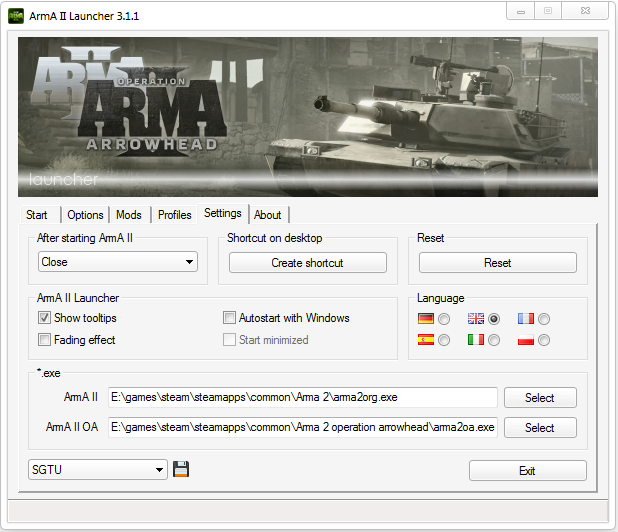This screenshot has height=532, width=618.
Task: Switch to the Start tab
Action: click(x=37, y=215)
